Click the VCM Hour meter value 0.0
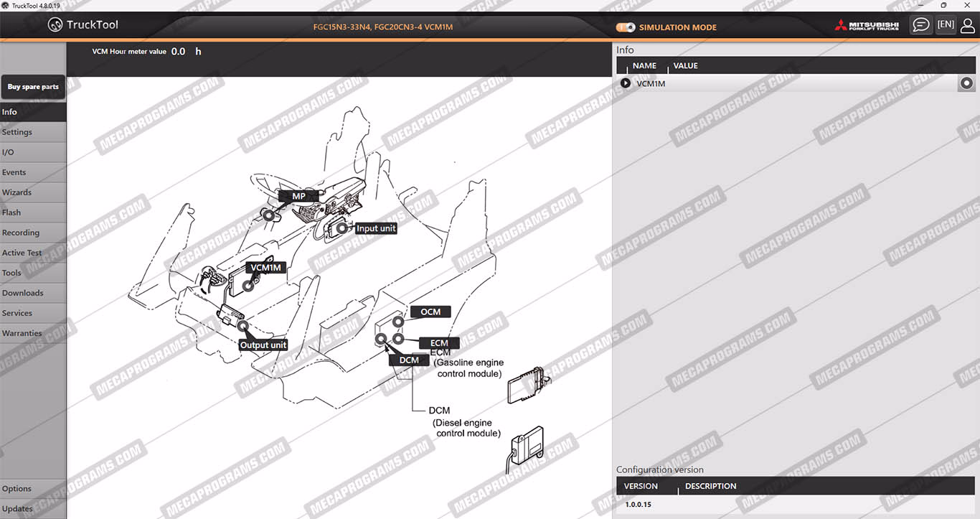The height and width of the screenshot is (519, 980). pos(178,52)
